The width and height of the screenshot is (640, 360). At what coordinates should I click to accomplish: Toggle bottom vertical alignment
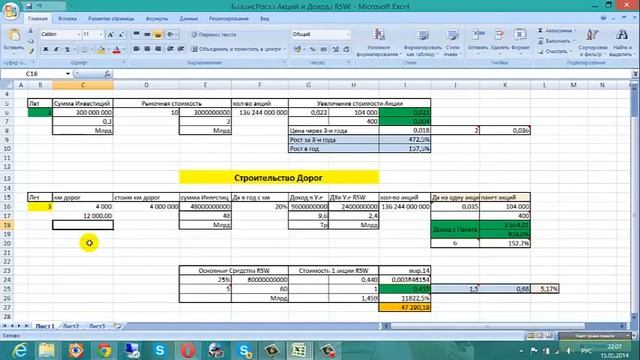point(158,34)
